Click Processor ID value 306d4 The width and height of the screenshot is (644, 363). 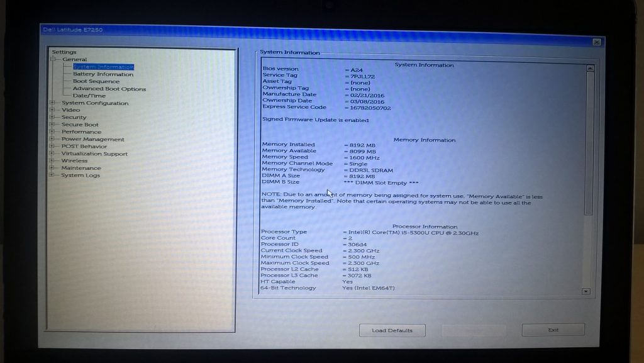coord(357,245)
